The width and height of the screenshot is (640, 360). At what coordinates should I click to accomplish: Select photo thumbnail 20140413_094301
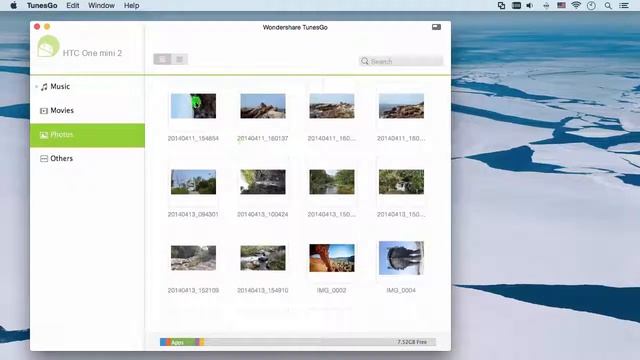[193, 182]
